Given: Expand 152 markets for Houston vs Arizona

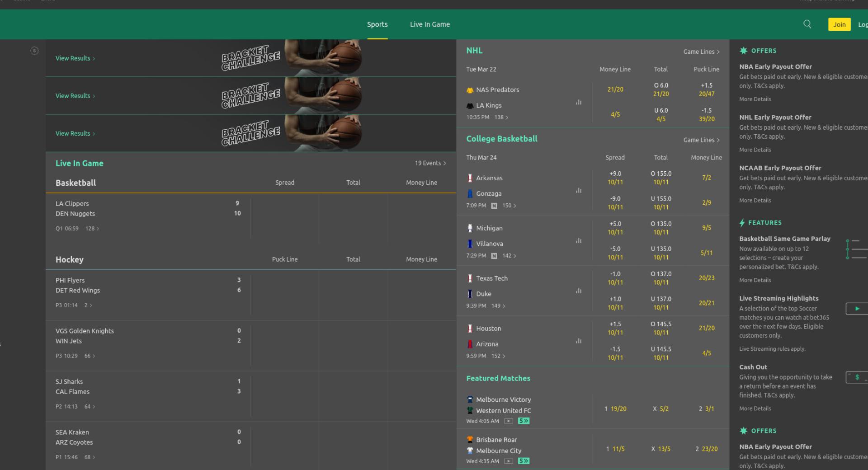Looking at the screenshot, I should click(498, 356).
